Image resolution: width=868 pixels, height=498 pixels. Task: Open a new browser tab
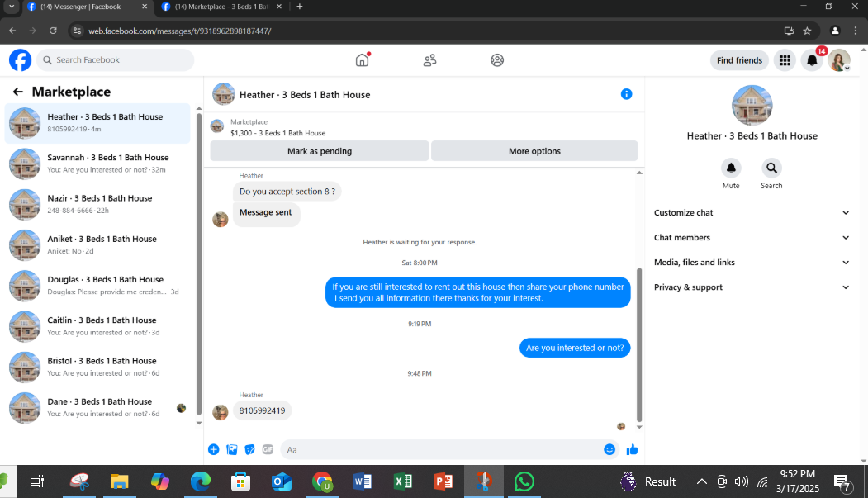(x=300, y=7)
